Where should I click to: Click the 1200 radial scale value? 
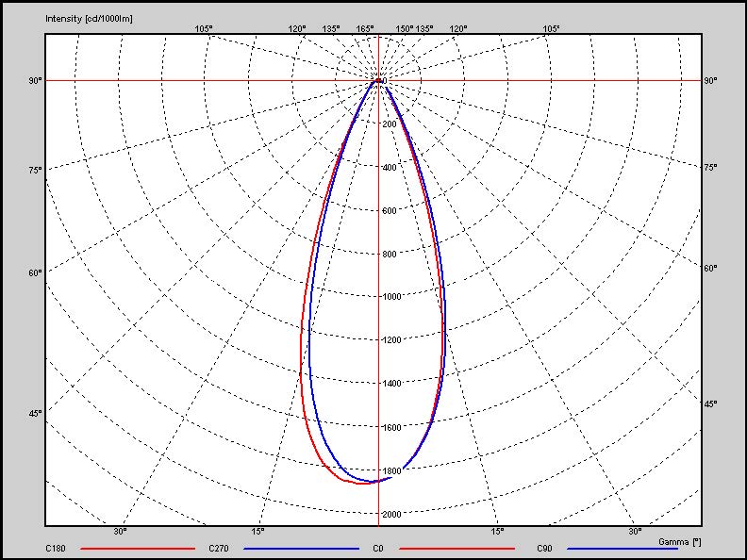pyautogui.click(x=390, y=339)
